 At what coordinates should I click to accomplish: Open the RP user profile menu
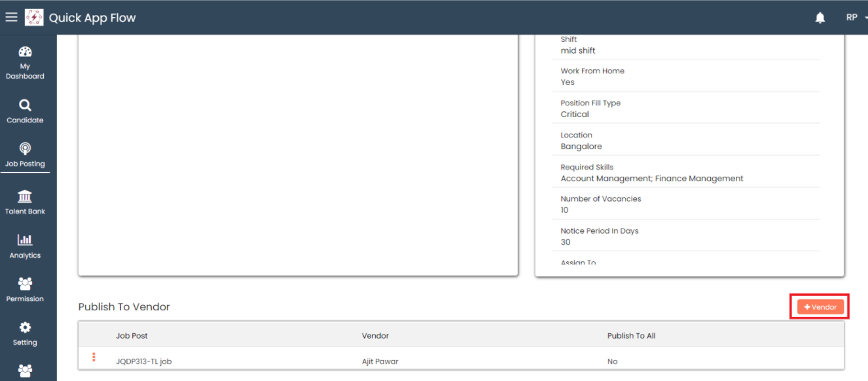[852, 18]
